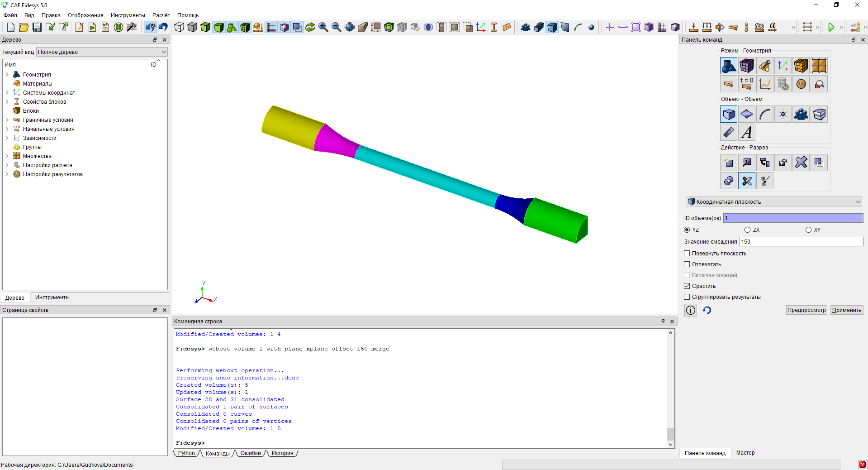Expand the Свойства блоков tree node
Image resolution: width=868 pixels, height=470 pixels.
click(7, 102)
